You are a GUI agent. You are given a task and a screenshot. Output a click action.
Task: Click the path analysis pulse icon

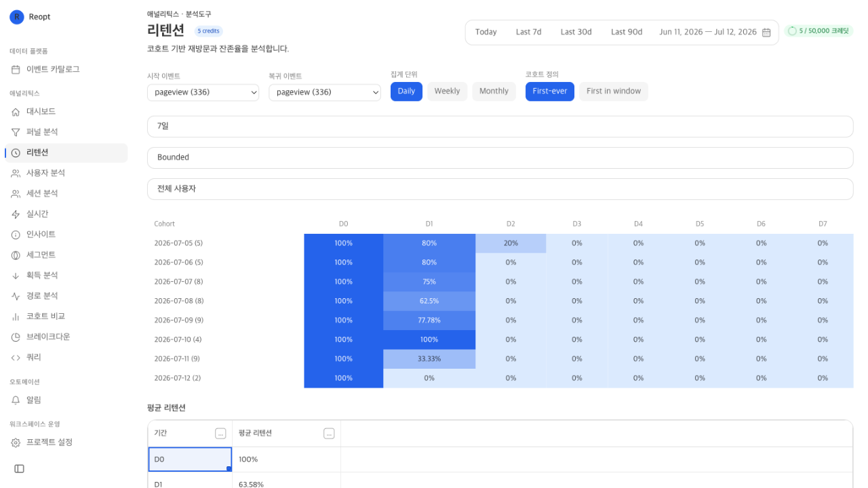click(16, 296)
